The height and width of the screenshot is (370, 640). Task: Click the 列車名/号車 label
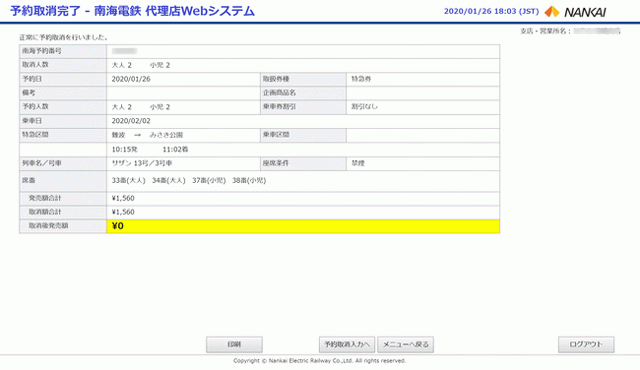coord(42,163)
